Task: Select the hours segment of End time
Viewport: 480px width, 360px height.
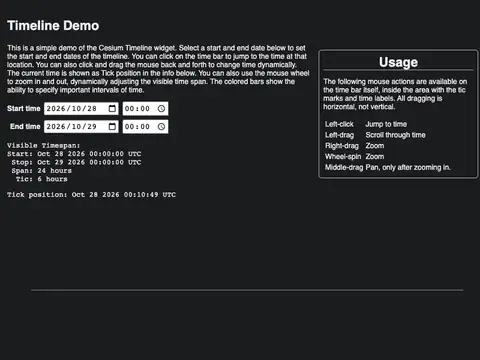Action: [129, 127]
